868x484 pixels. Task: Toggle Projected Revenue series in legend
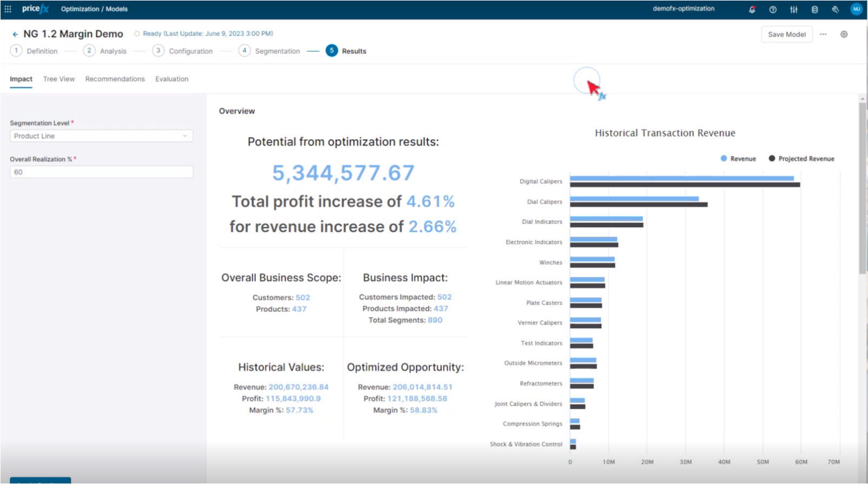click(801, 159)
